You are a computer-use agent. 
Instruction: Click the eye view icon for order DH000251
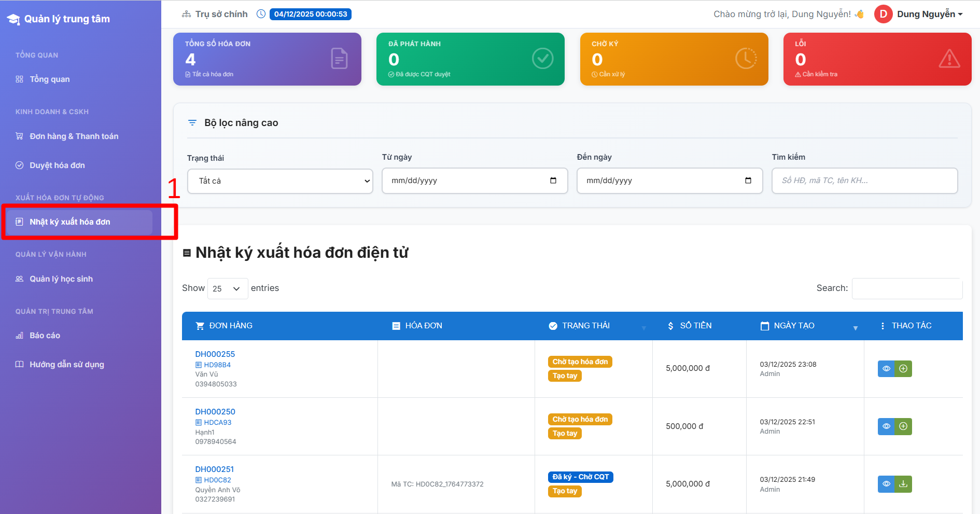point(886,484)
